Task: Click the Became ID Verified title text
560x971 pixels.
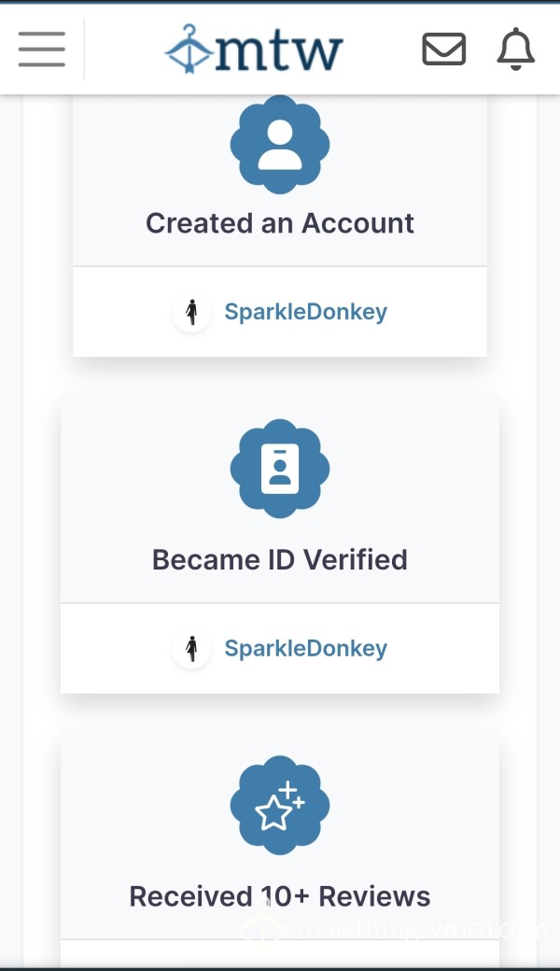Action: point(280,560)
